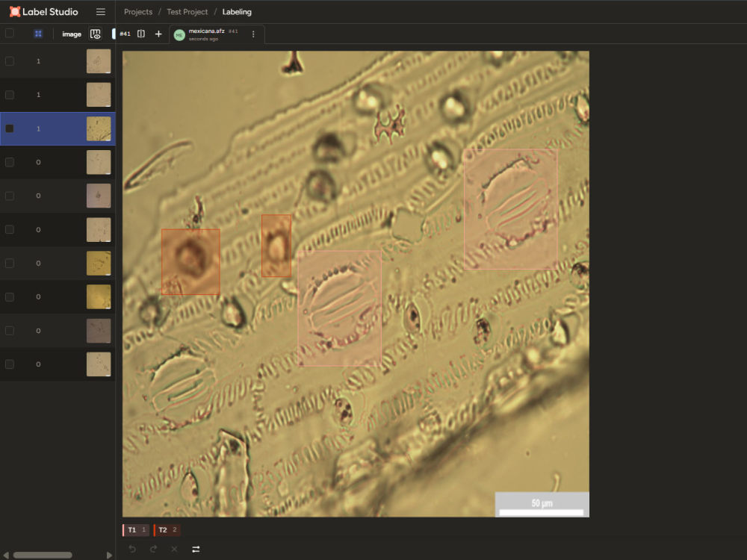747x560 pixels.
Task: Check the sixth task row checkbox
Action: click(9, 229)
